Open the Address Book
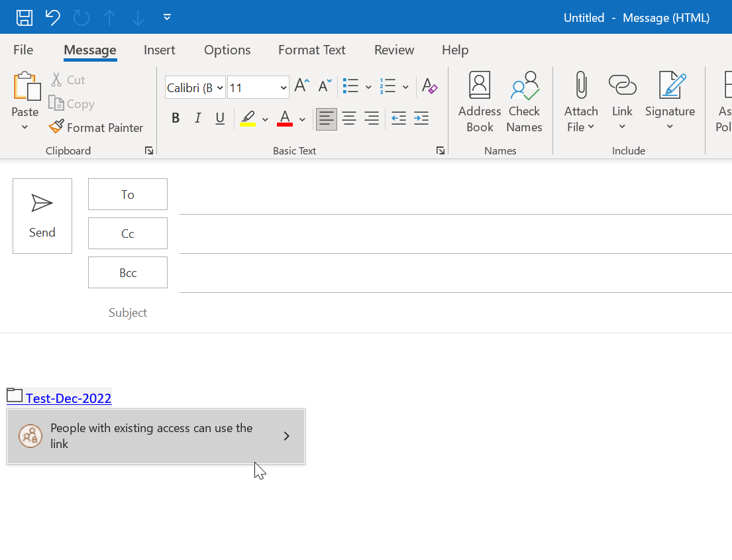 click(480, 102)
